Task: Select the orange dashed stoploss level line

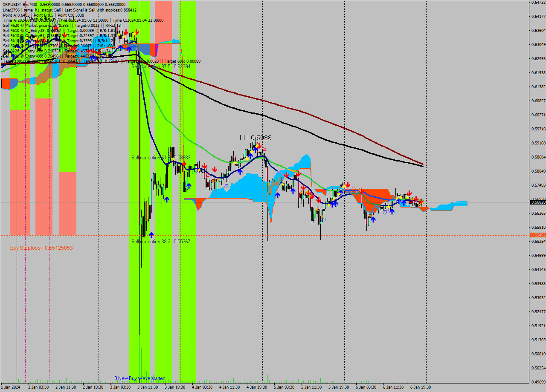Action: pyautogui.click(x=264, y=235)
